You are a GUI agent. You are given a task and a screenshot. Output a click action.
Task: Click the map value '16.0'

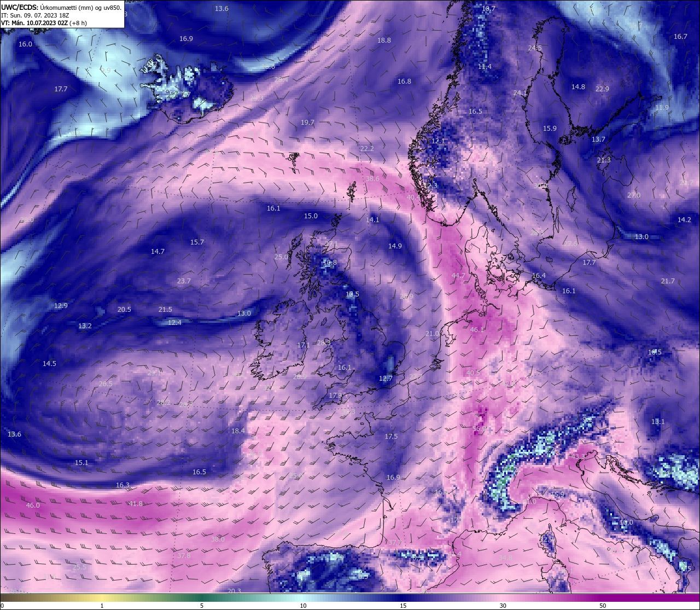(26, 44)
